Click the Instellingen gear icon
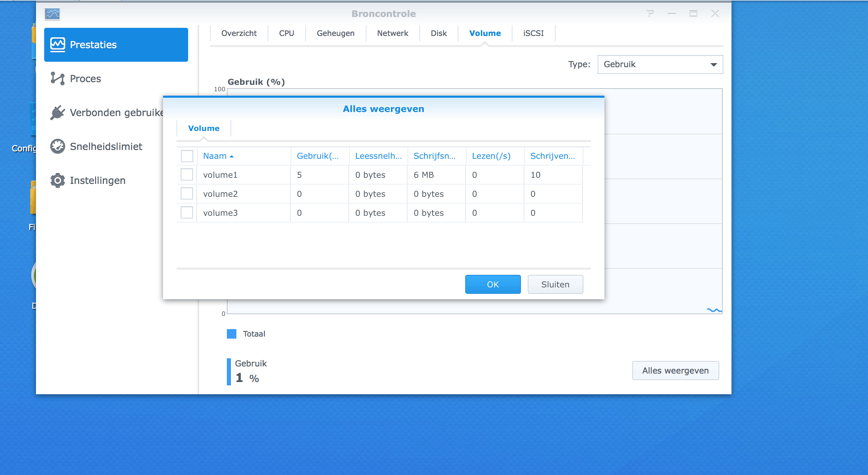Screen dimensions: 868x475 pos(57,180)
